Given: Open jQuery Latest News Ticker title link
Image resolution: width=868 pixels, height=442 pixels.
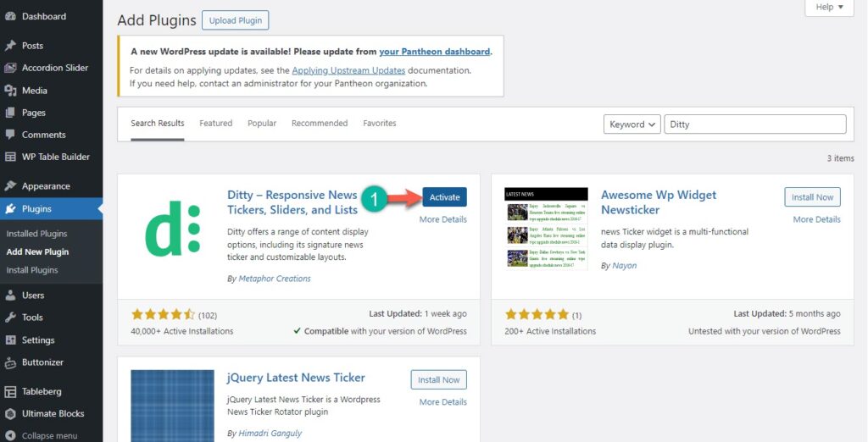Looking at the screenshot, I should (296, 378).
